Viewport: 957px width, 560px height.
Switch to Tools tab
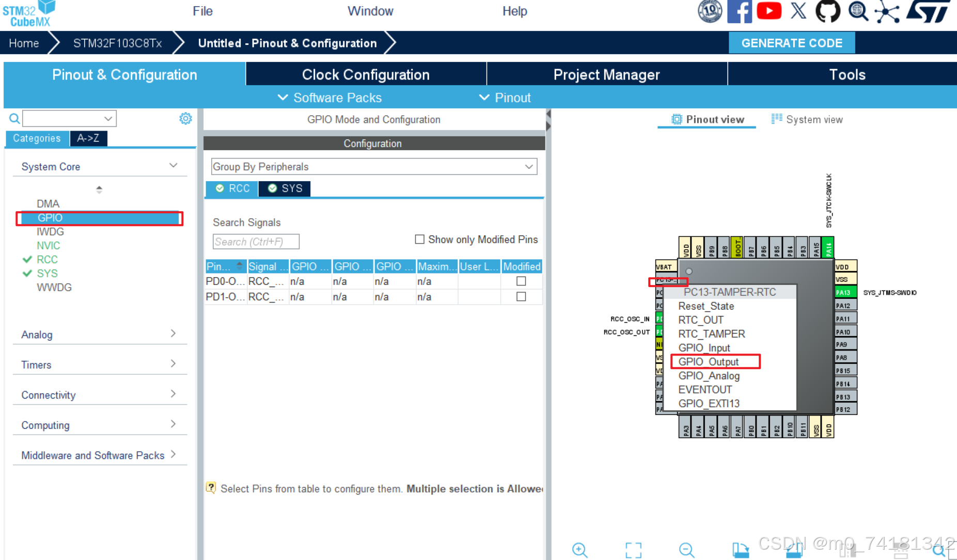coord(847,74)
